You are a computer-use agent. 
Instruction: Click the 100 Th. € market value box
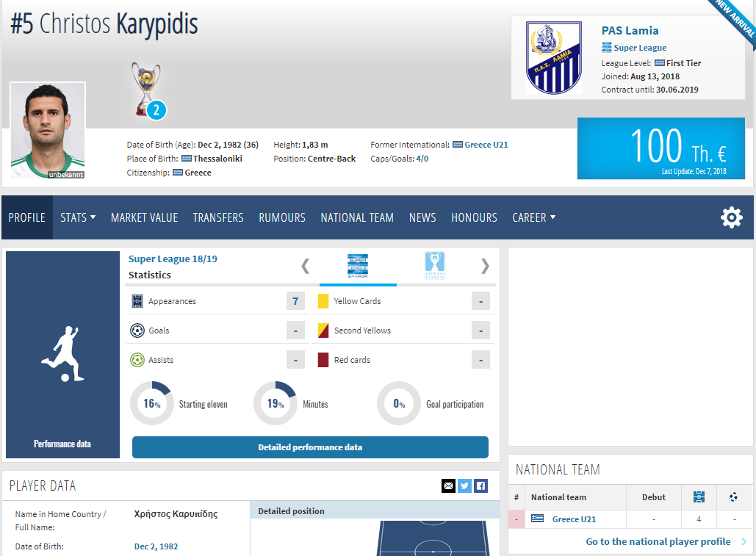[x=661, y=148]
